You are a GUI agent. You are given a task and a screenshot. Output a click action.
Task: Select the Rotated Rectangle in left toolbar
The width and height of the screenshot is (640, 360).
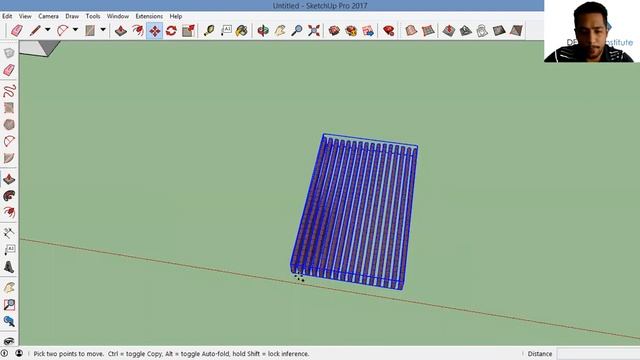[9, 108]
